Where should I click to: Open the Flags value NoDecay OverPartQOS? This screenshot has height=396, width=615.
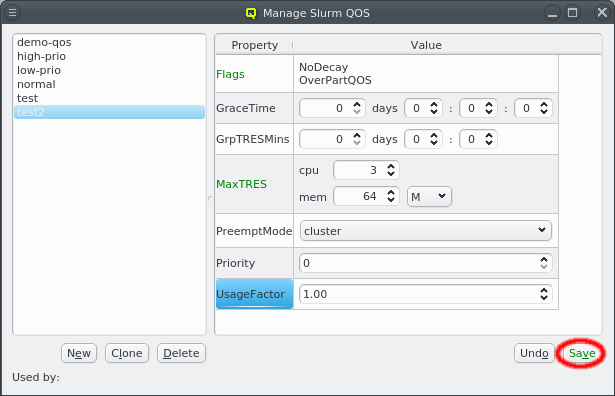click(x=426, y=74)
